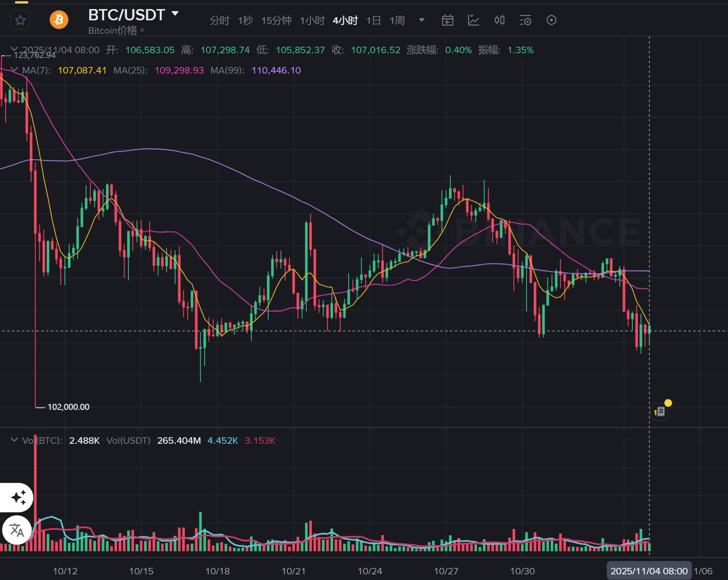Click the AI sparkle assistant button

19,497
